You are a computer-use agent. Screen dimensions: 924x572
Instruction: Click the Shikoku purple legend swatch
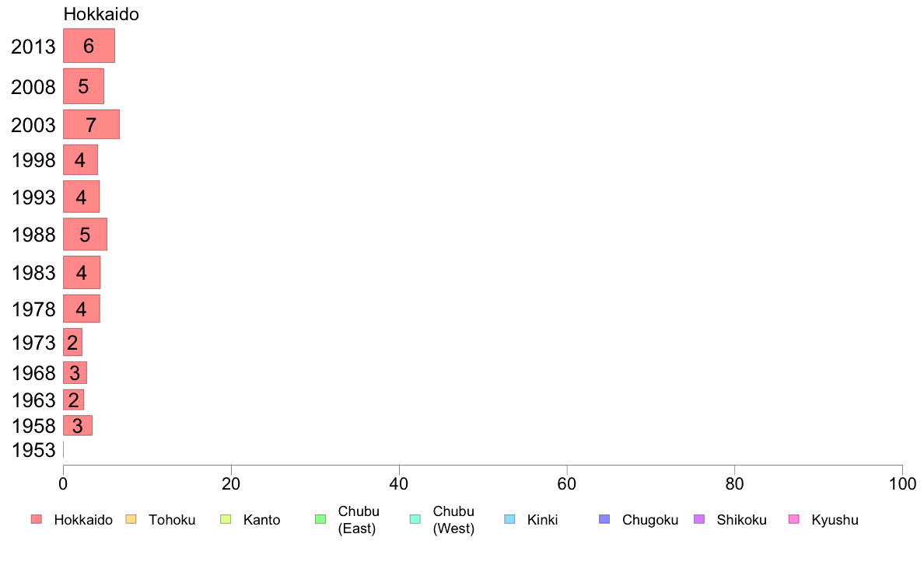point(699,519)
